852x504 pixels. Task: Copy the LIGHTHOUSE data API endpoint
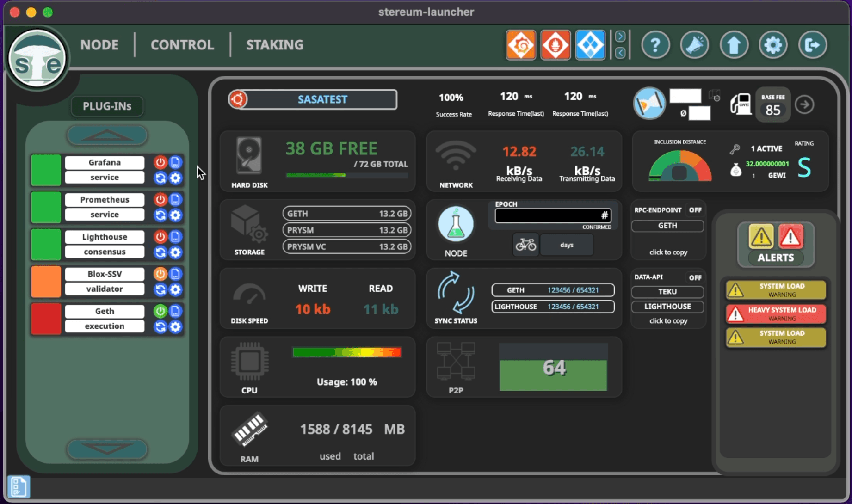pyautogui.click(x=667, y=307)
